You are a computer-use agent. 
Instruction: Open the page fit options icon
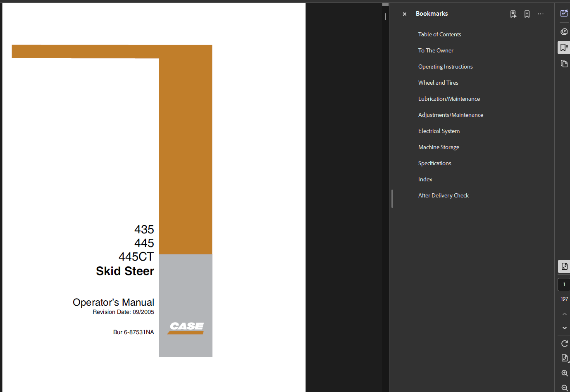565,358
